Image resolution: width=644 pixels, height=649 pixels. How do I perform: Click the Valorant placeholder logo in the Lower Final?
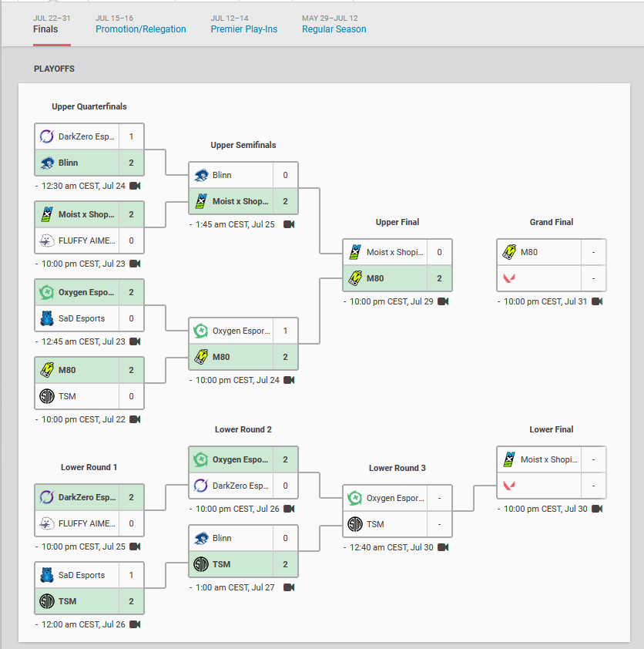(509, 486)
